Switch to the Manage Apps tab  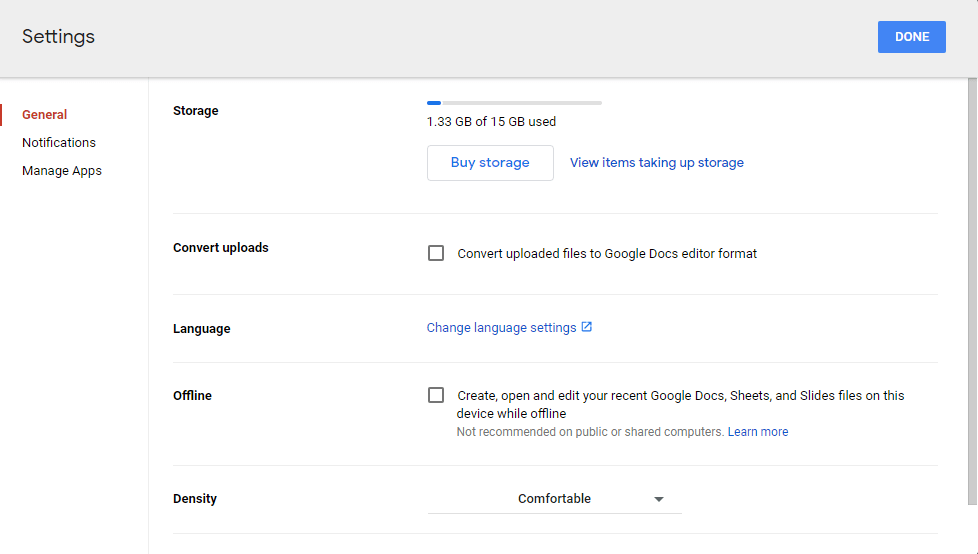pos(62,171)
